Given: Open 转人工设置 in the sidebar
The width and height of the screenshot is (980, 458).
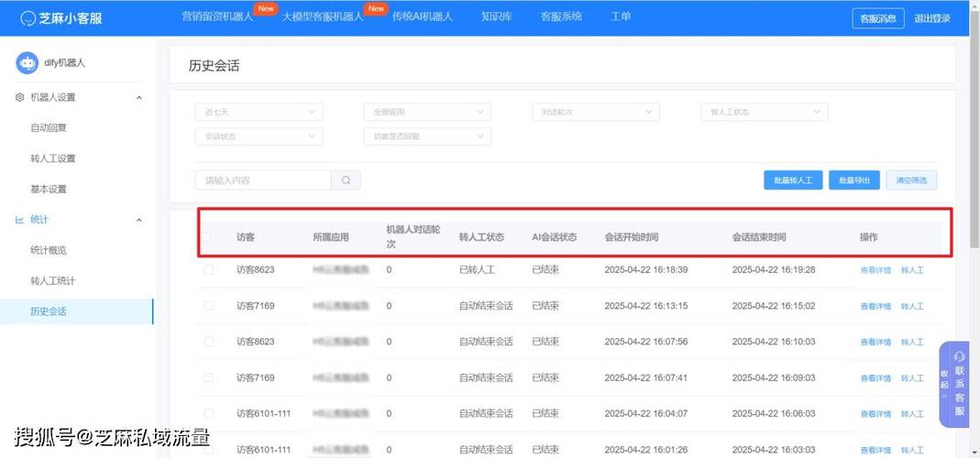Looking at the screenshot, I should click(53, 158).
